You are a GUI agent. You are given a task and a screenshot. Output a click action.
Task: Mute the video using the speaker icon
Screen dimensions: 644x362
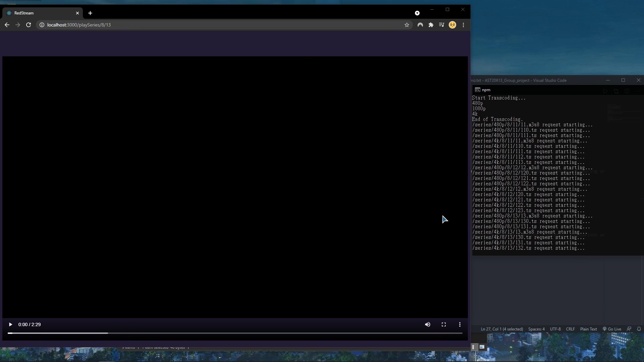pyautogui.click(x=427, y=324)
